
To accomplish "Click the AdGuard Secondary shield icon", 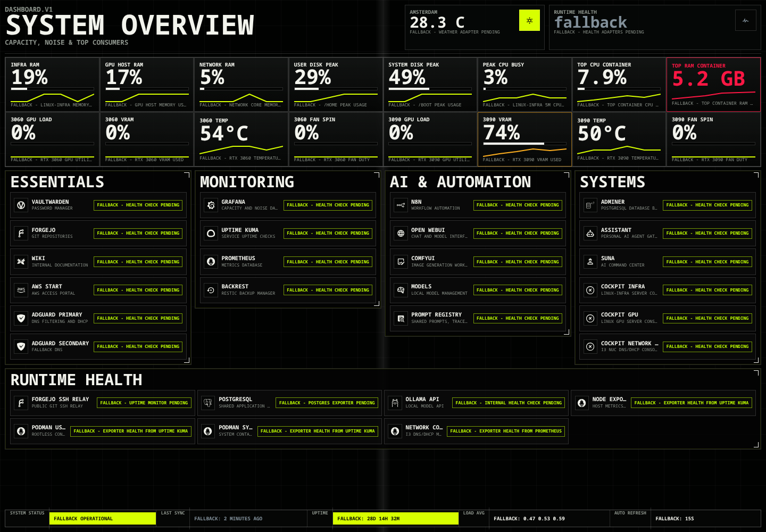I will click(21, 346).
